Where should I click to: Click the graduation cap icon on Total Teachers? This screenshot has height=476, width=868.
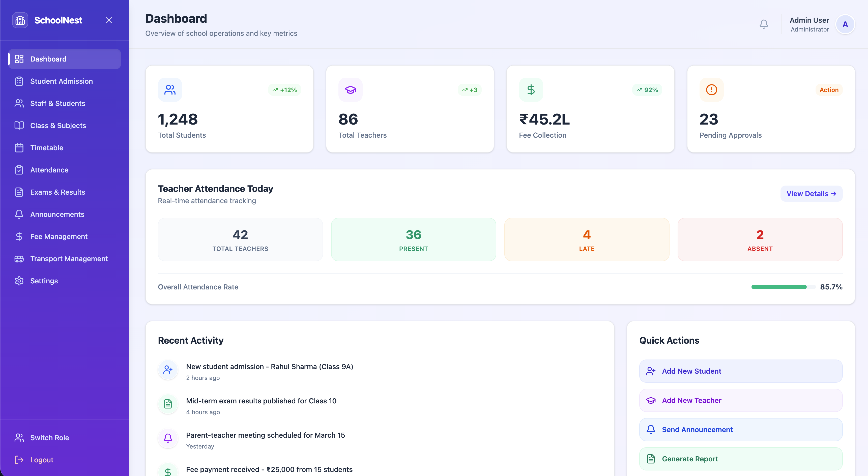pos(350,90)
